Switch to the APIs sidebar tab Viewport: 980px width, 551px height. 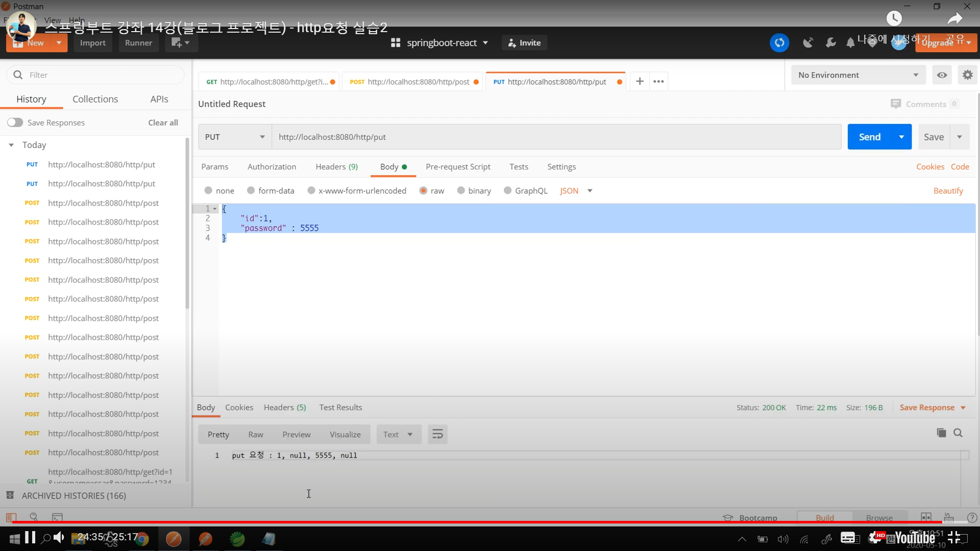[159, 99]
